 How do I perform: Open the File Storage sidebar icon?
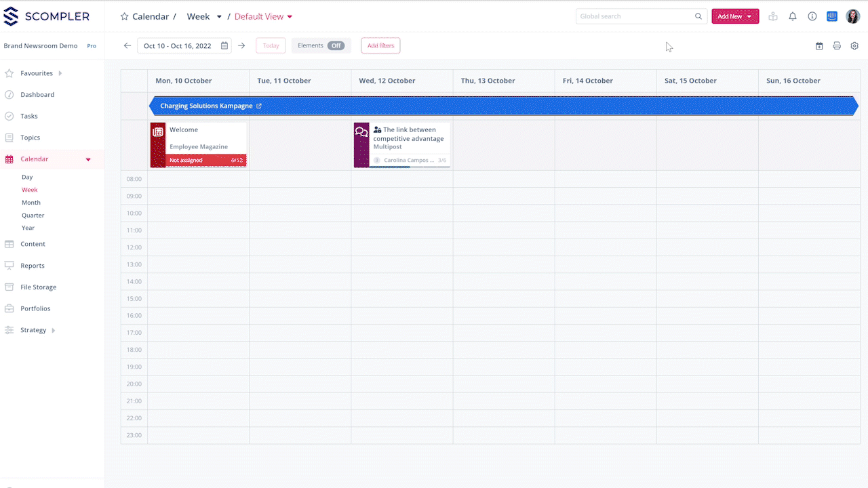point(9,287)
